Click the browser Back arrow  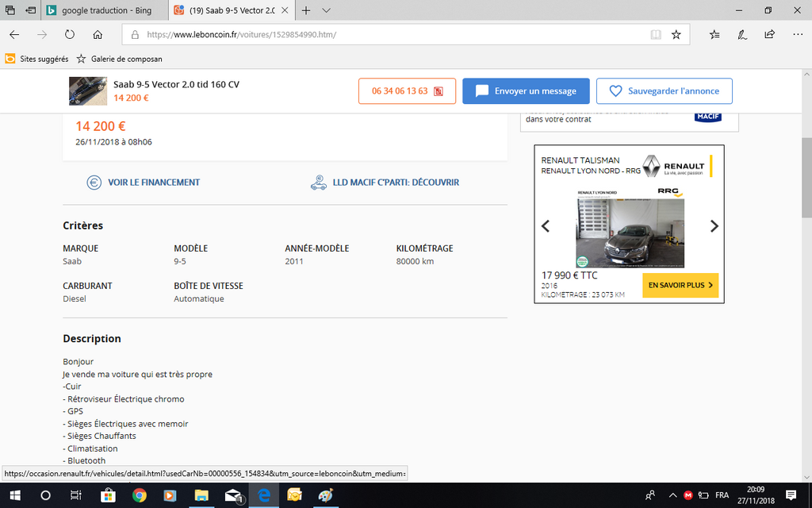pos(14,35)
